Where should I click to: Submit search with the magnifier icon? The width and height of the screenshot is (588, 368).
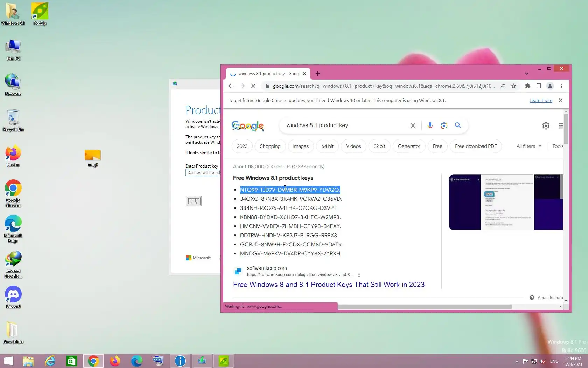pos(458,125)
